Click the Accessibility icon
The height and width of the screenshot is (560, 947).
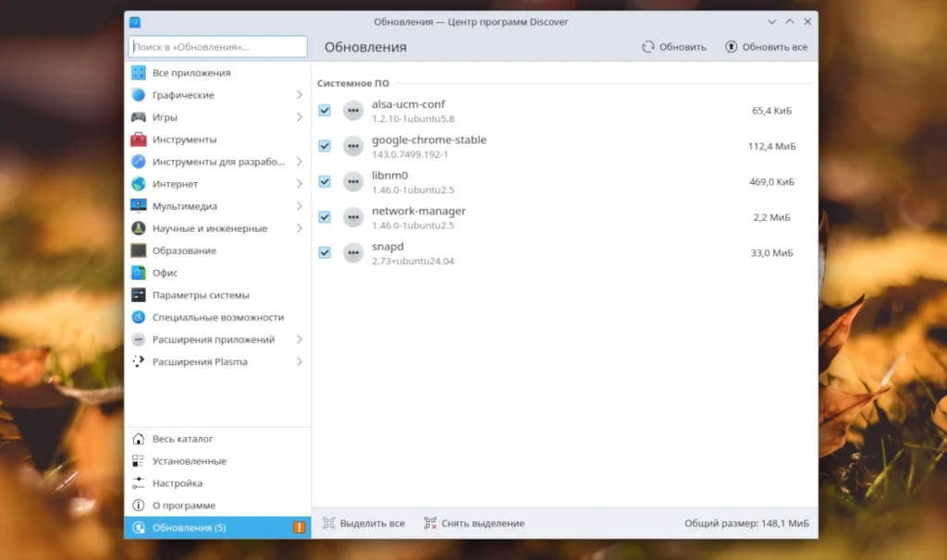point(139,317)
